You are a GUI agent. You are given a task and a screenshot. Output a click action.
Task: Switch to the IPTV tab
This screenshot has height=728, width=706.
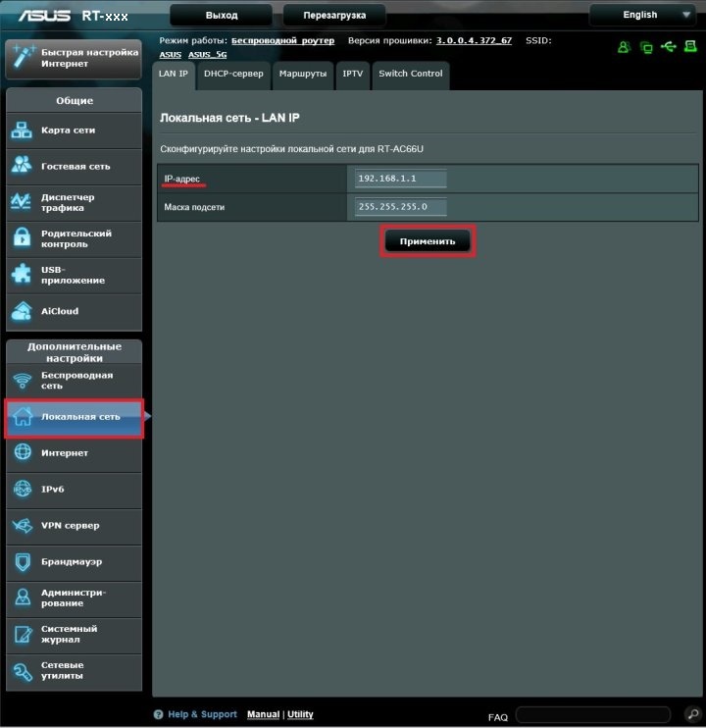pyautogui.click(x=351, y=74)
